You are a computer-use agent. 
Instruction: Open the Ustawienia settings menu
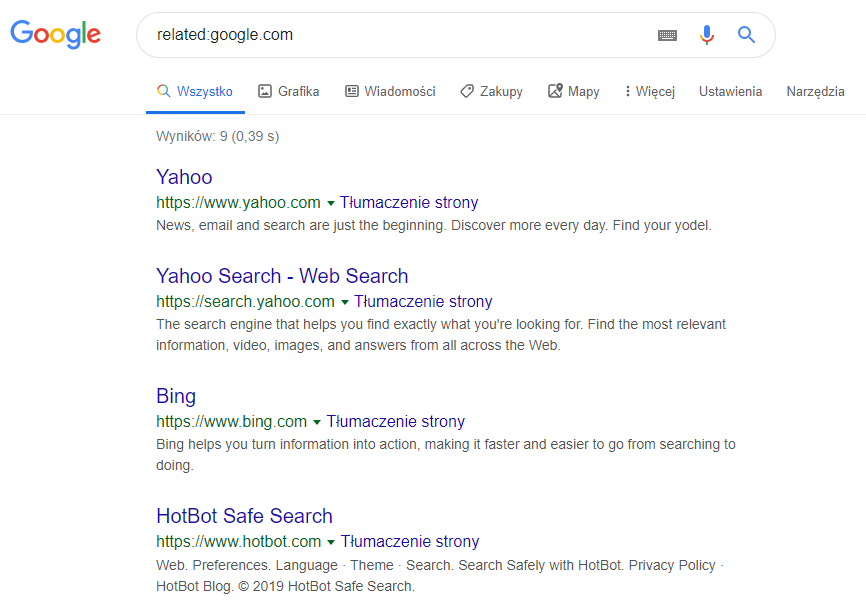tap(730, 91)
